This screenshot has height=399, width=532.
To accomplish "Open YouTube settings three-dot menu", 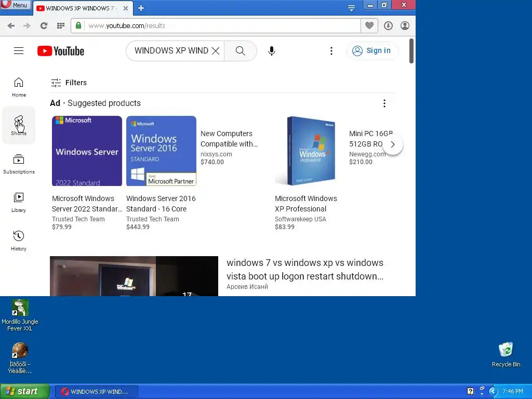I will click(331, 51).
